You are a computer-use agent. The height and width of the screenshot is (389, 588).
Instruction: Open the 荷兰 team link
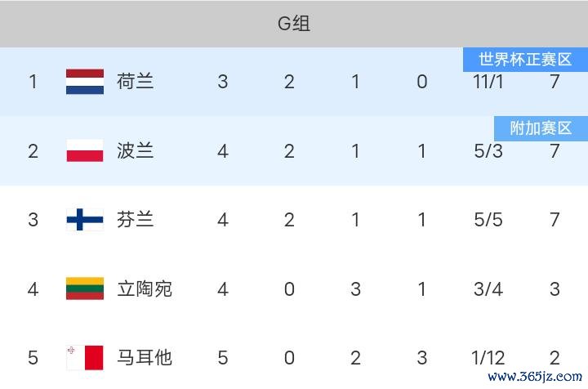pyautogui.click(x=136, y=82)
